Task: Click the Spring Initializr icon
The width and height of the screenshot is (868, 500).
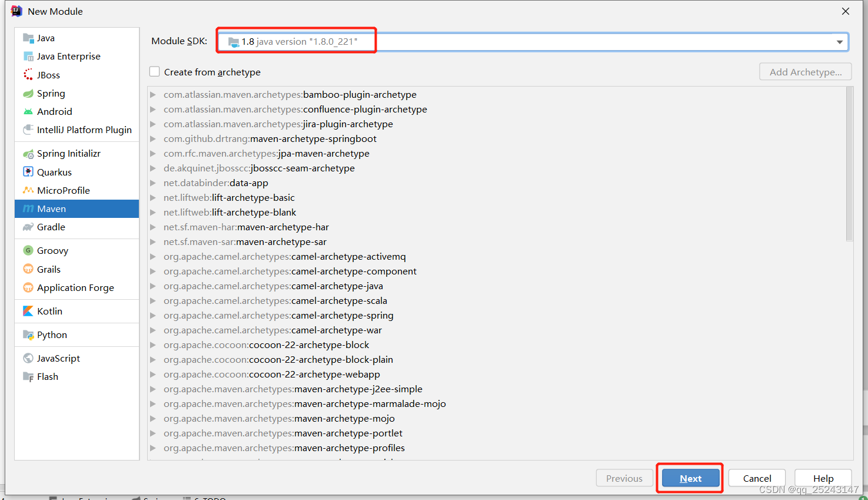Action: point(28,154)
